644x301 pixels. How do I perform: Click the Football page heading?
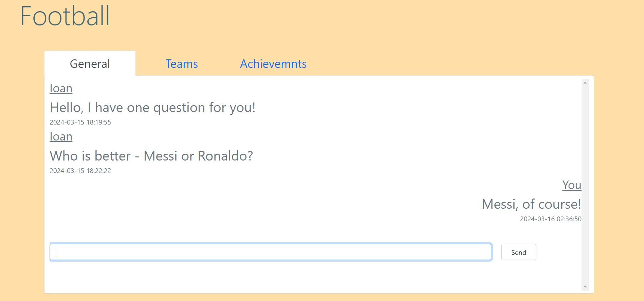[x=65, y=16]
